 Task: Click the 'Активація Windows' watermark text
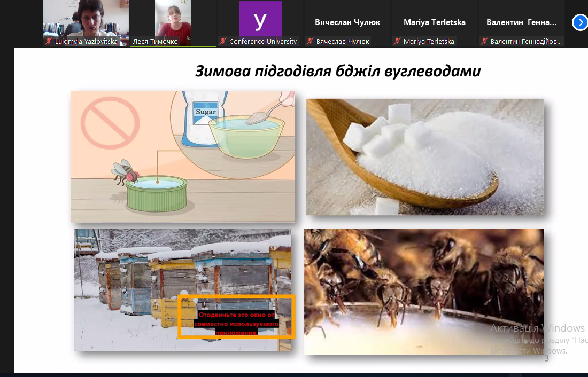click(537, 328)
